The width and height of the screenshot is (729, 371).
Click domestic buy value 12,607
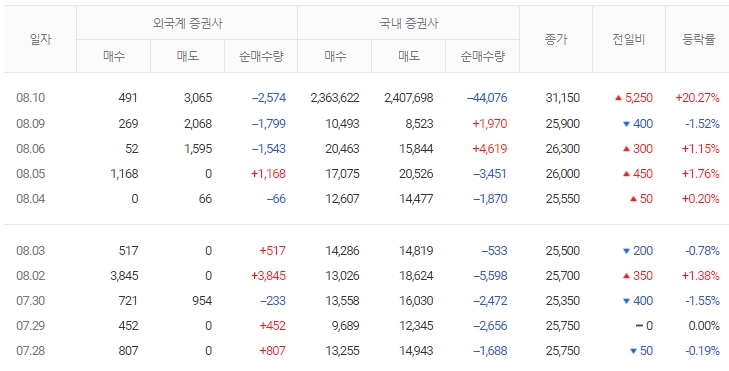point(342,199)
